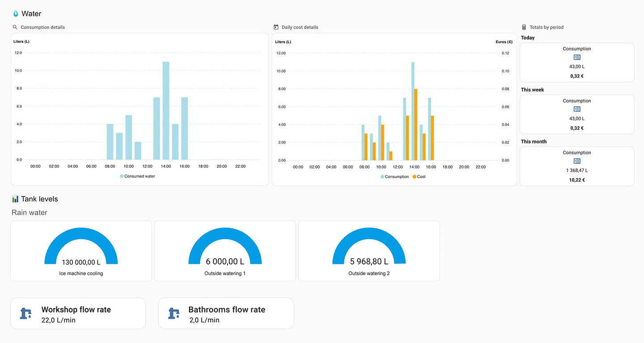Click the meter icon in the Today card
The height and width of the screenshot is (343, 644).
[577, 58]
